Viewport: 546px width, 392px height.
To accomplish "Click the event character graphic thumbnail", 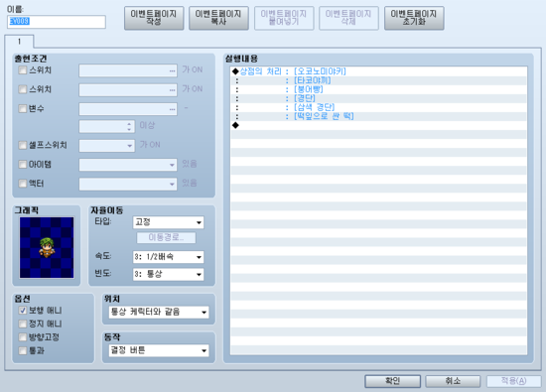I will click(47, 247).
